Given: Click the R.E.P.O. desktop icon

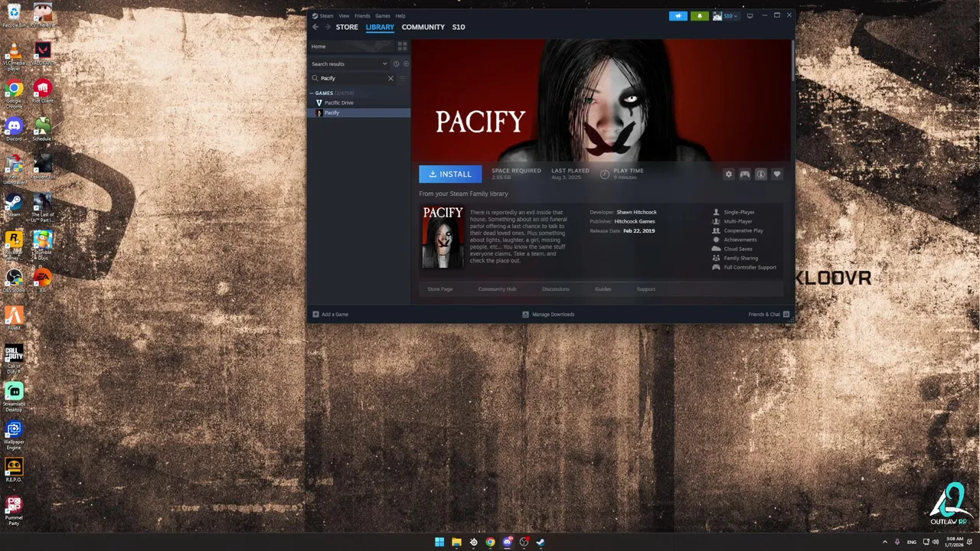Looking at the screenshot, I should pos(14,469).
